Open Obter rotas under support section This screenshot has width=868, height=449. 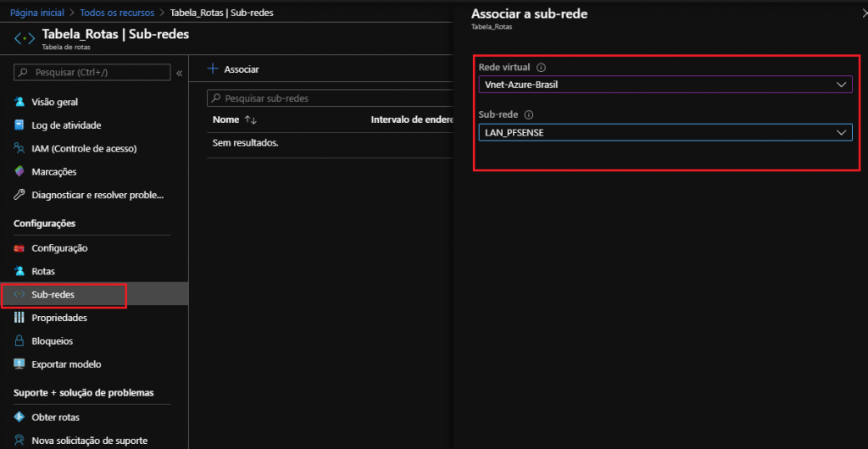click(56, 418)
